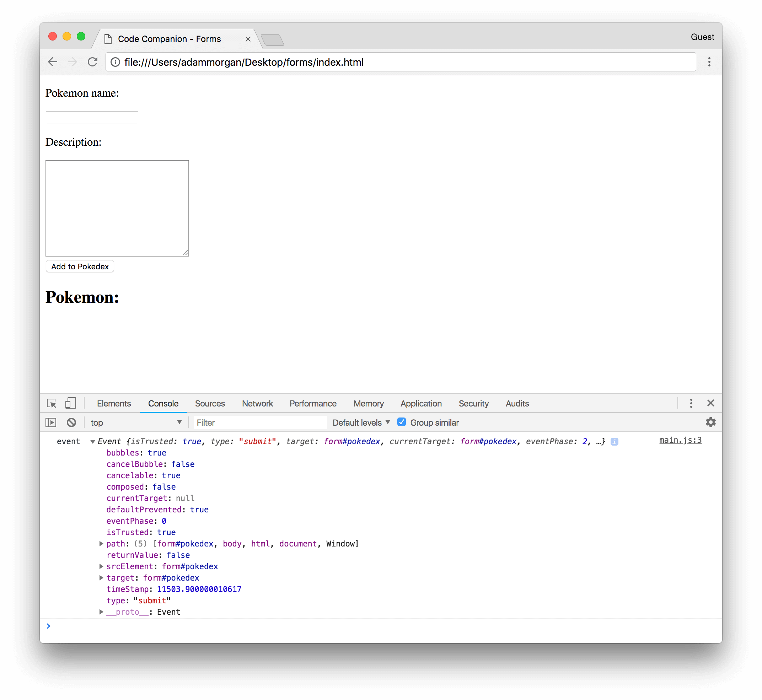This screenshot has width=762, height=700.
Task: Click the site info icon in address bar
Action: 115,62
